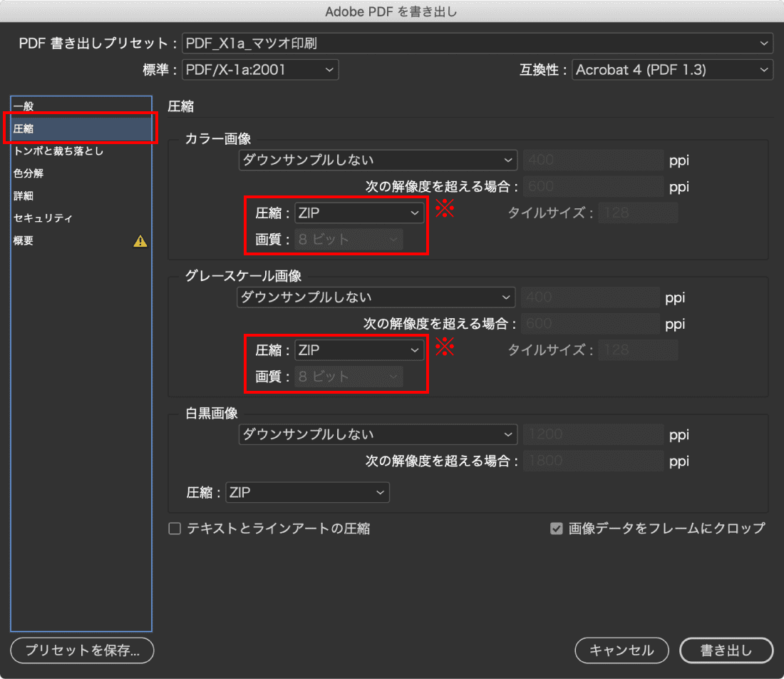This screenshot has width=784, height=679.
Task: Open 白黒画像 downsampling dropdown
Action: (x=378, y=434)
